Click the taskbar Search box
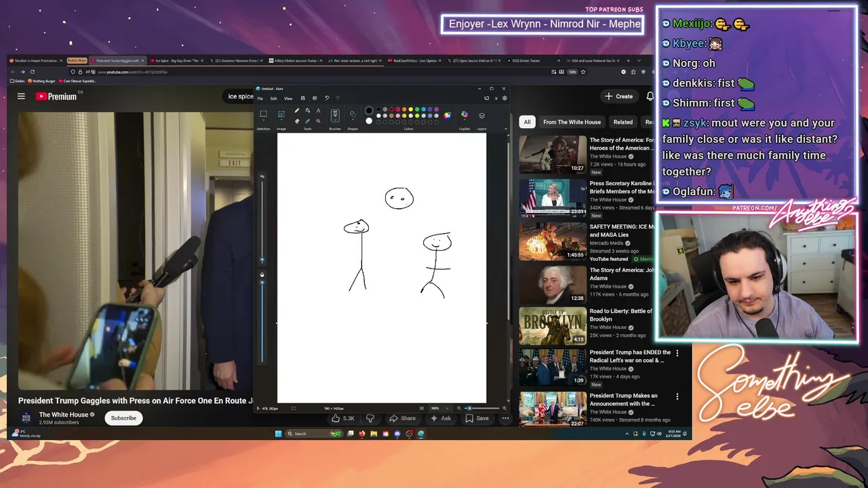 [314, 434]
